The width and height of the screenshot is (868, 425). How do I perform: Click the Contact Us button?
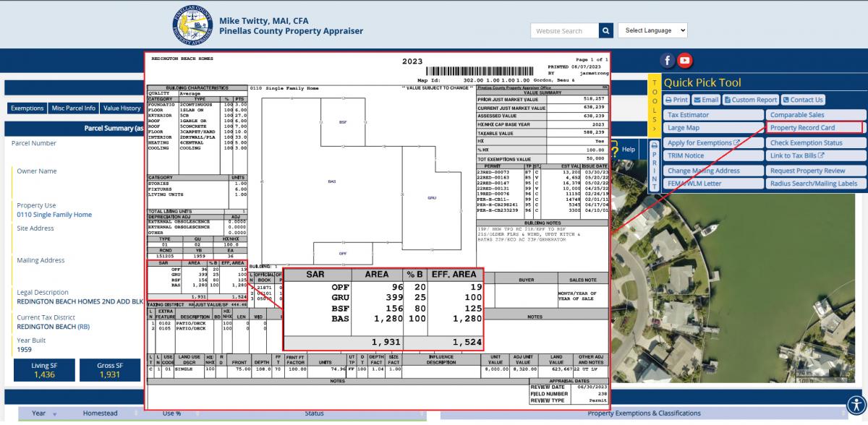tap(803, 100)
